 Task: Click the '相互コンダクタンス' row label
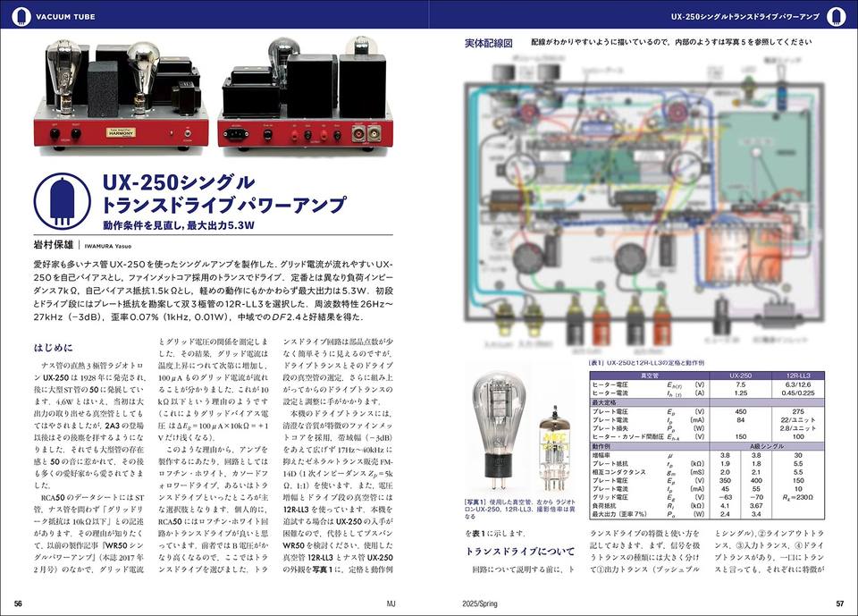click(618, 472)
